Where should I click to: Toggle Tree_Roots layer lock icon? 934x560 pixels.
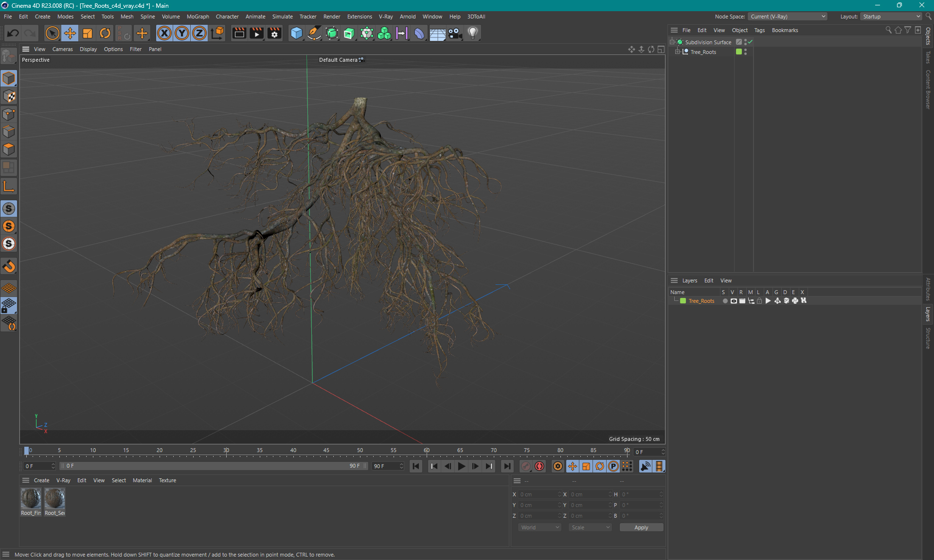click(x=759, y=301)
